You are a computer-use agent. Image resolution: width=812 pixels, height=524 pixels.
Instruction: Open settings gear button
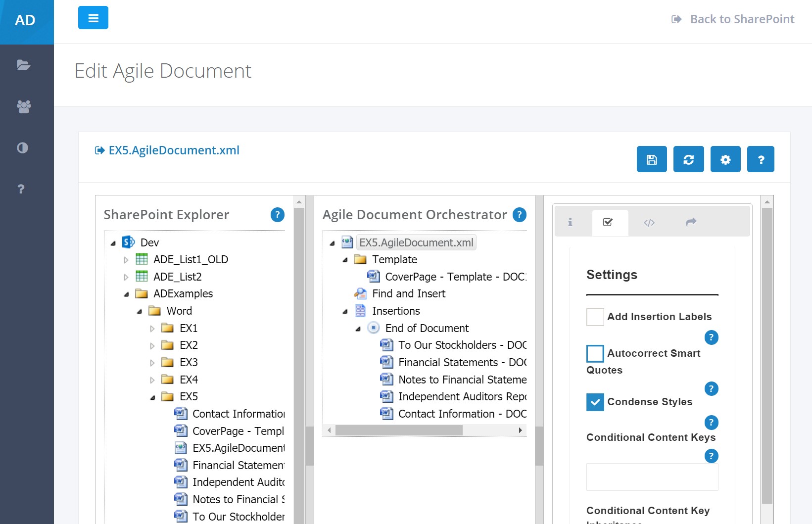(x=725, y=159)
